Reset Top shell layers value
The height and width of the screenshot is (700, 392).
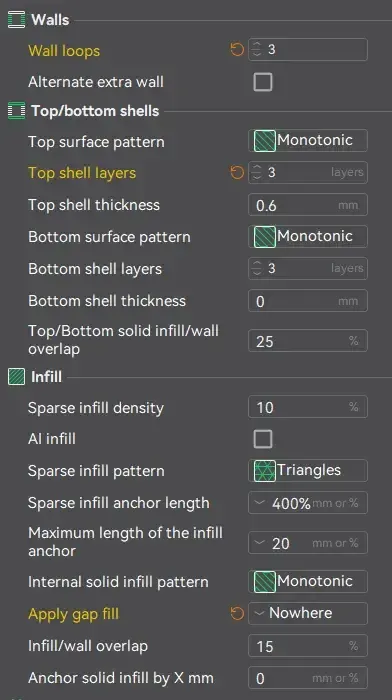click(x=237, y=172)
